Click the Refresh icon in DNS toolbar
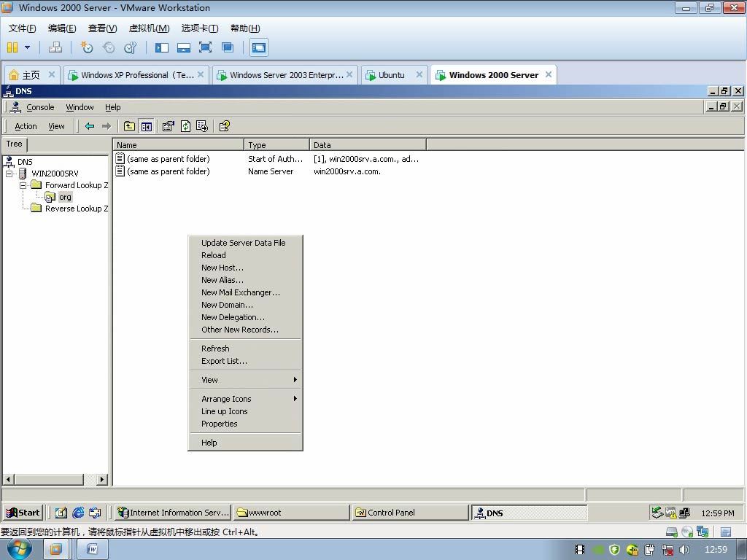This screenshot has width=747, height=560. coord(185,126)
